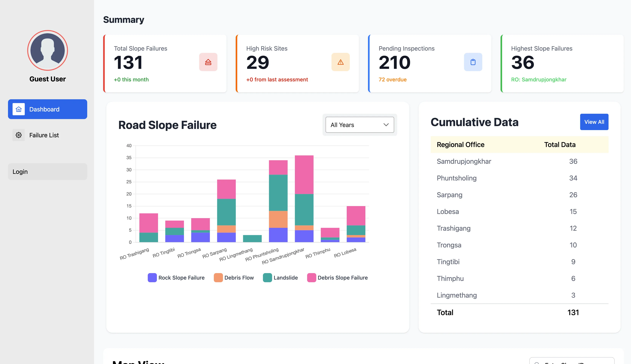Click the Failure List gear icon
Viewport: 631px width, 364px height.
click(18, 135)
